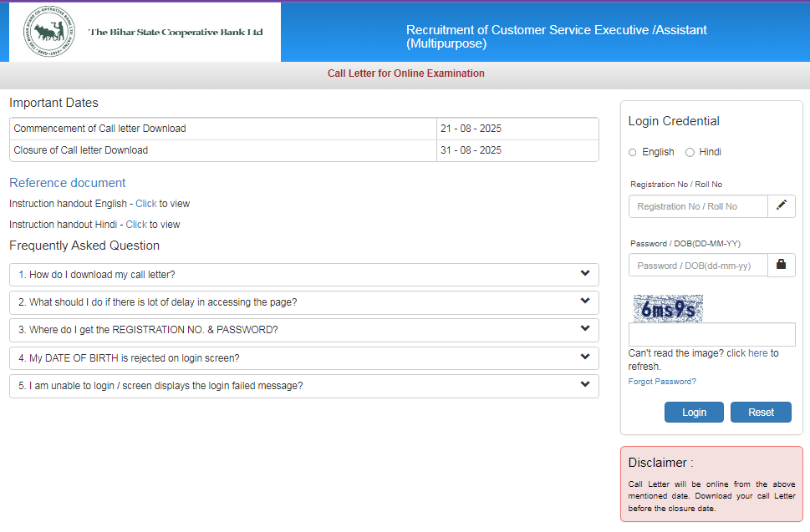Viewport: 810px width, 532px height.
Task: Open the Hindi instruction handout
Action: coord(136,224)
